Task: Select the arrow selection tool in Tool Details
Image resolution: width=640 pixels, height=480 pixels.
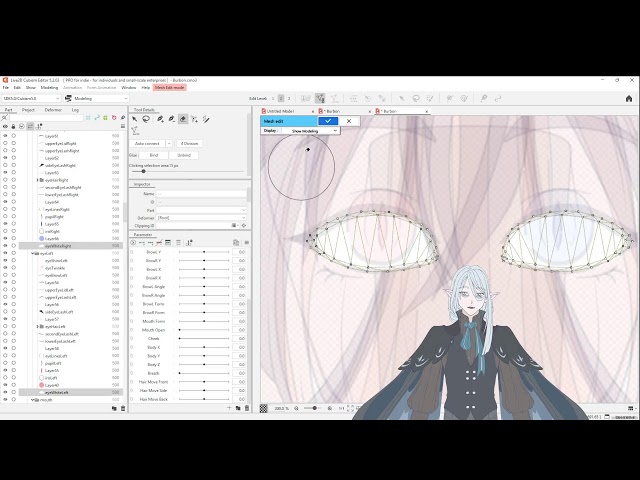Action: [134, 119]
